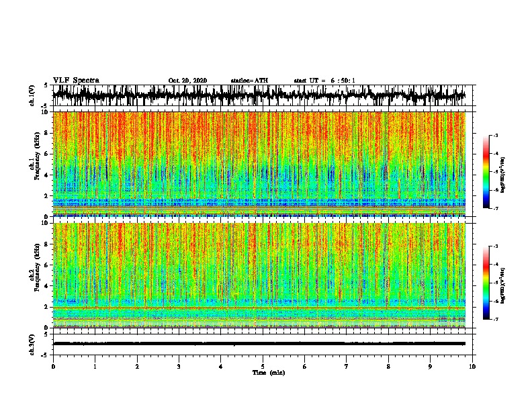Click the ch.1 Frequency (kHz) axis label
This screenshot has height=411, width=532.
pyautogui.click(x=37, y=157)
